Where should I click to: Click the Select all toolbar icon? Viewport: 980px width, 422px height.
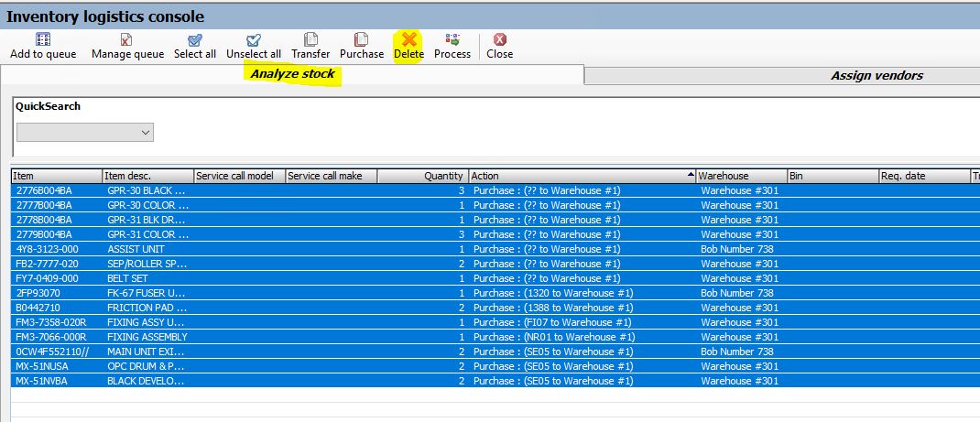(x=195, y=40)
